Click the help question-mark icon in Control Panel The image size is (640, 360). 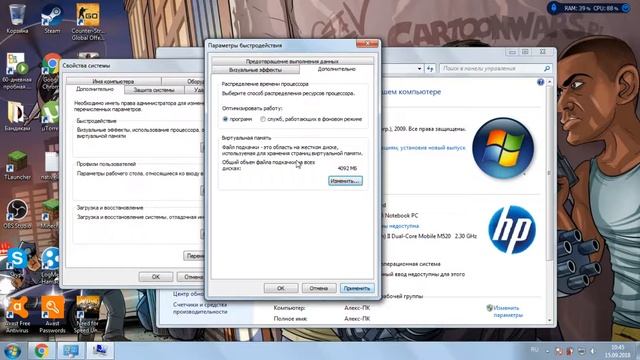click(540, 82)
